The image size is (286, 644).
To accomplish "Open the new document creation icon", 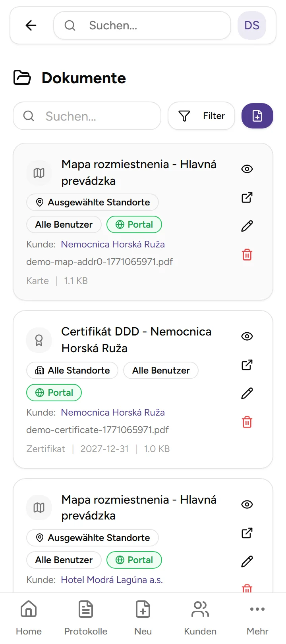I will pos(257,116).
